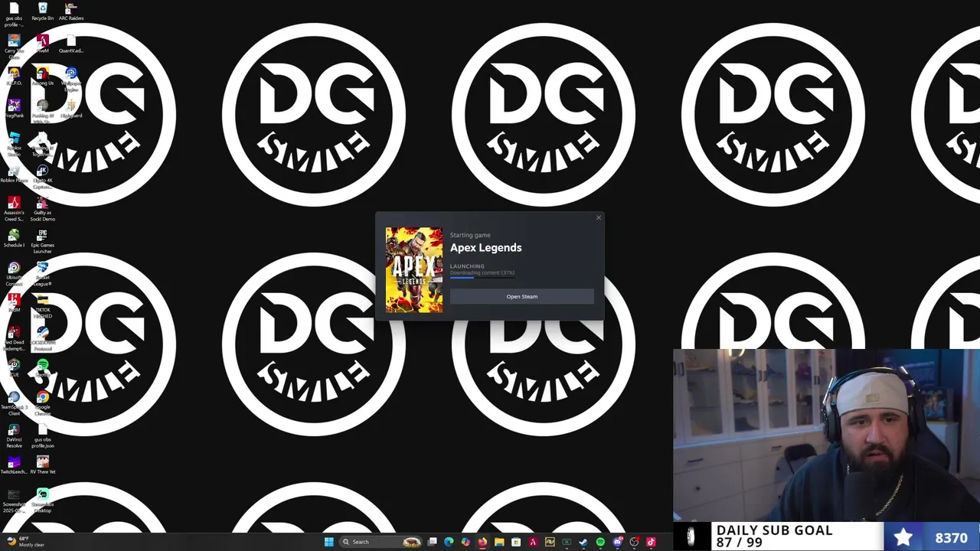Select the TeamSpeak 3 Client shortcut
The height and width of the screenshot is (551, 980).
(x=14, y=403)
